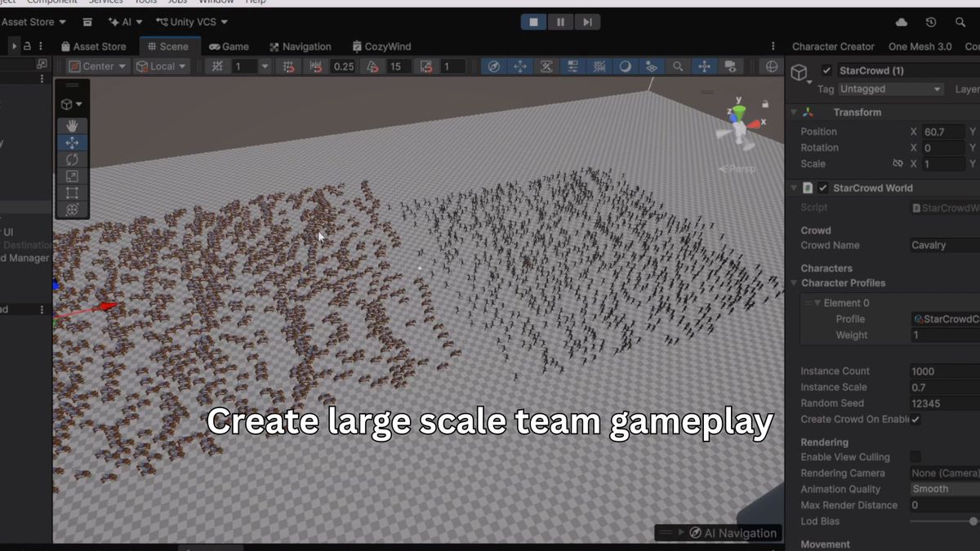Screen dimensions: 980x551
Task: Open the Unity Cloud icon
Action: click(x=902, y=22)
